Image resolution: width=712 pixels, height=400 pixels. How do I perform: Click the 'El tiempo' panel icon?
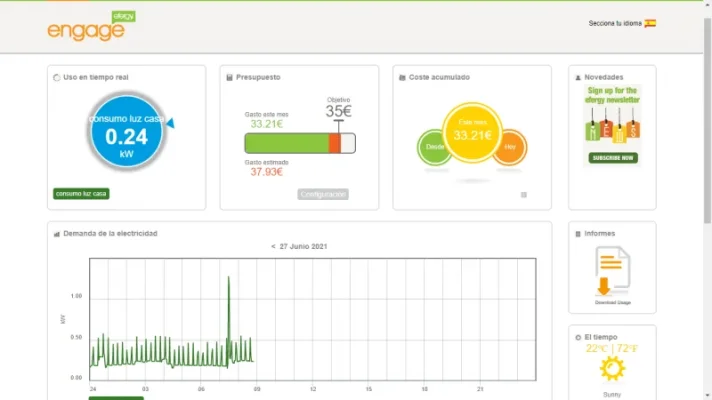coord(578,337)
